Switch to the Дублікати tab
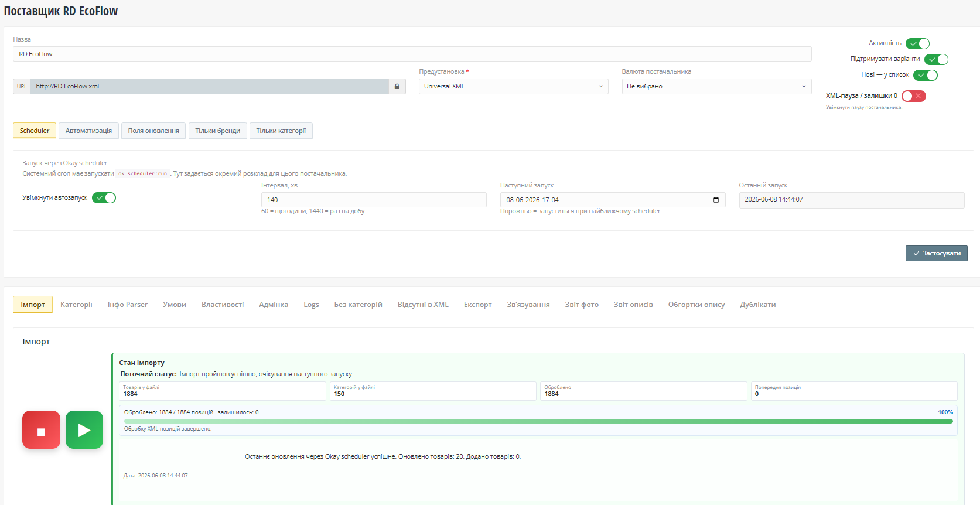 (x=758, y=305)
